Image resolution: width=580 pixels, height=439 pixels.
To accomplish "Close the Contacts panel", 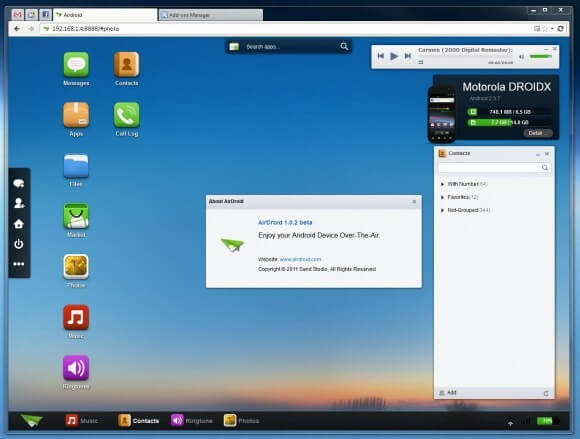I will 547,153.
